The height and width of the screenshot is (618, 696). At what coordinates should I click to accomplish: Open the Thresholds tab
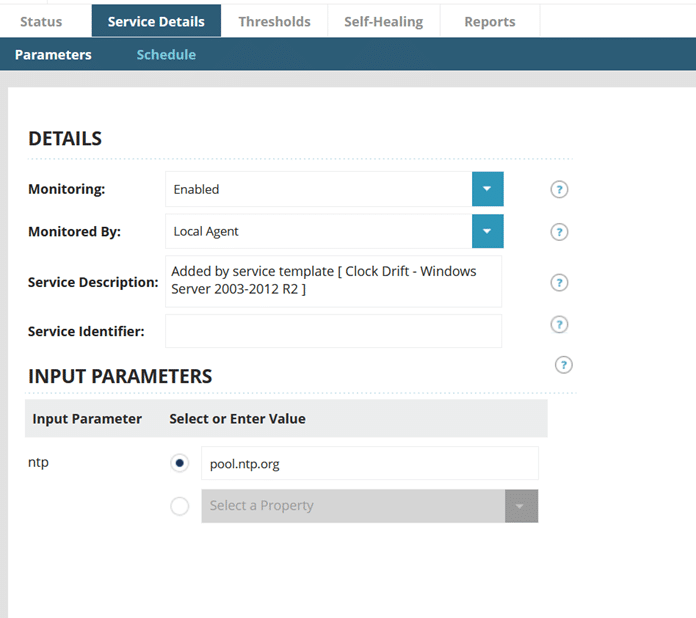coord(274,21)
